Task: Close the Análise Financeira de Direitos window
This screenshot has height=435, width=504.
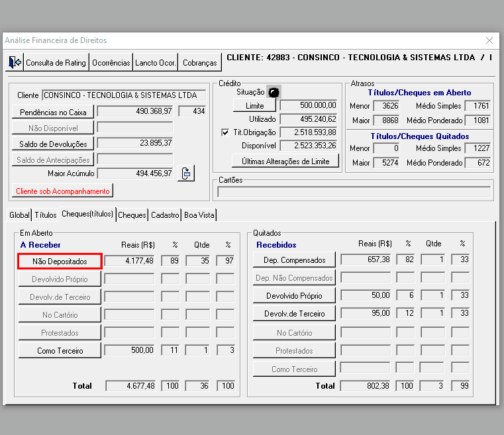Action: [489, 40]
